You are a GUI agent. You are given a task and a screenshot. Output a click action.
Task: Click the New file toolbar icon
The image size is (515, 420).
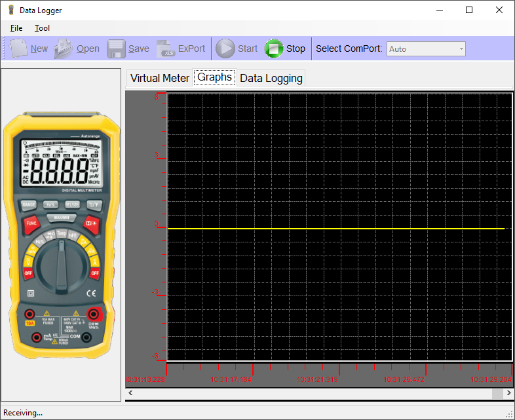(x=20, y=48)
